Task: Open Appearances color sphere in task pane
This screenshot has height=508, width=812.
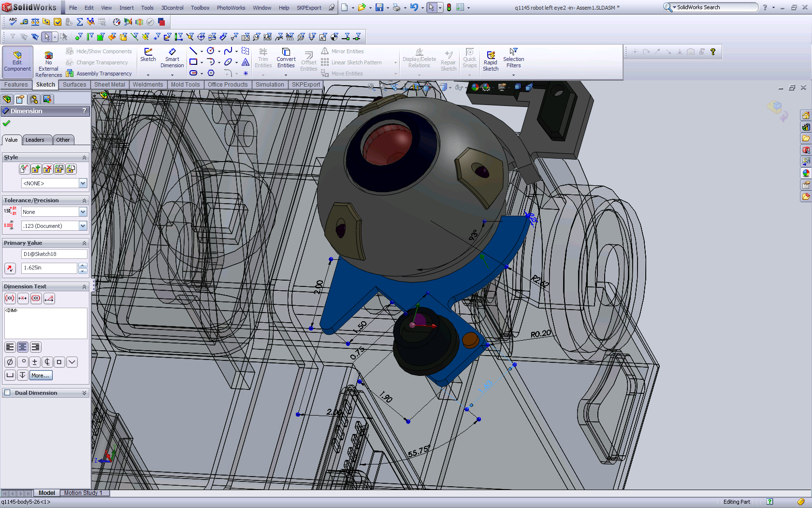Action: pos(806,173)
